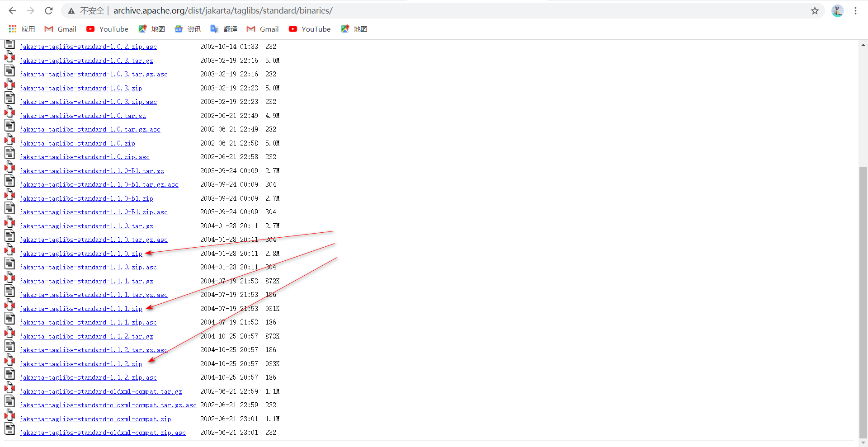
Task: Click the file icon beside jakarta-taglibs-standard-1.1.2.zip
Action: pos(9,360)
